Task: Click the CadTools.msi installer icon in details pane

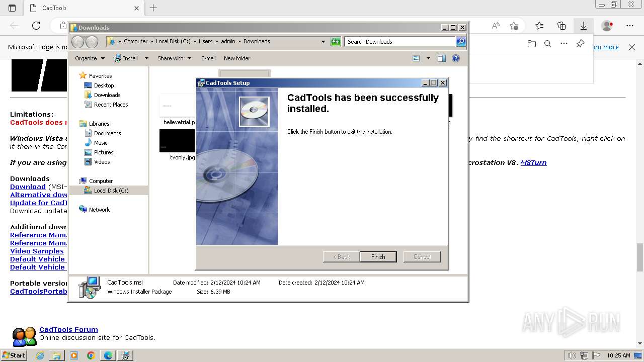Action: 90,287
